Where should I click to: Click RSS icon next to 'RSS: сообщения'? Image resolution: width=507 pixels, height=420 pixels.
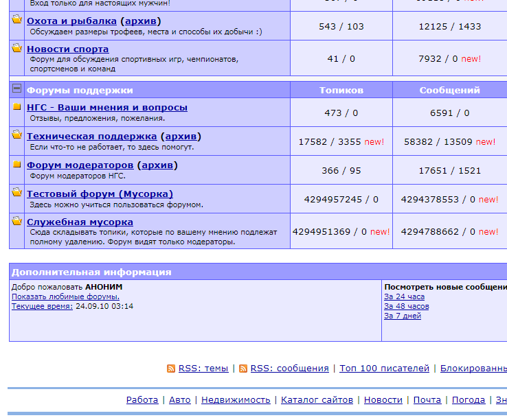click(243, 369)
